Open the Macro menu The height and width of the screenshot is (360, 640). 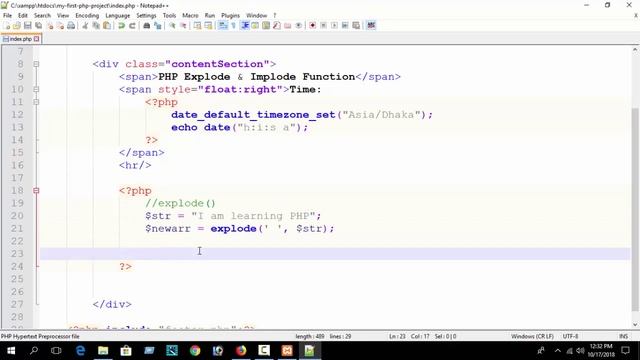[x=190, y=16]
